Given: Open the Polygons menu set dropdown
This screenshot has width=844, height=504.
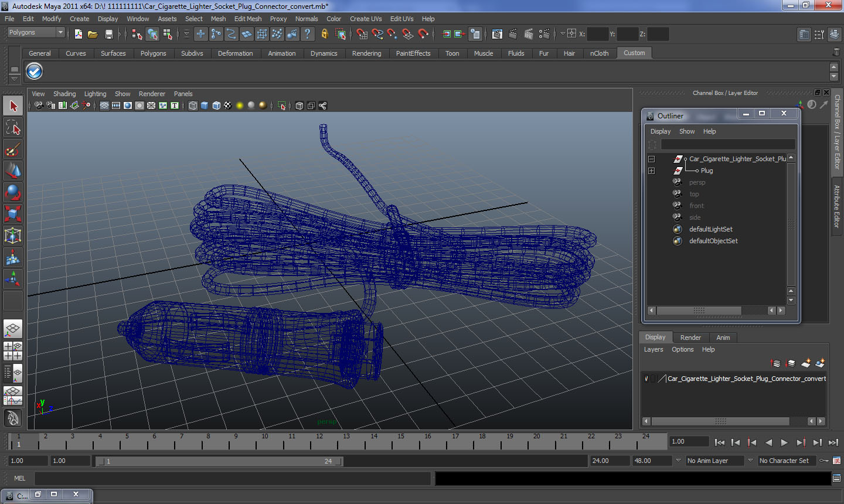Looking at the screenshot, I should click(x=35, y=33).
